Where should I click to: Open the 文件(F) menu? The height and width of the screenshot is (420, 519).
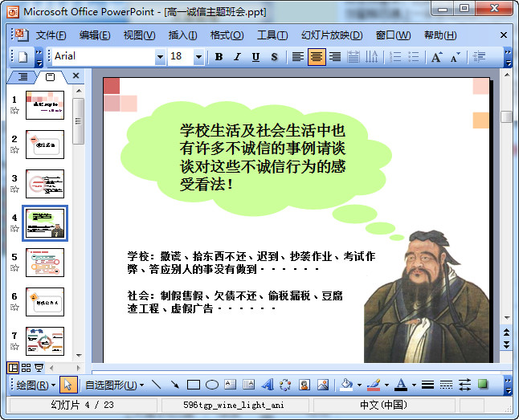51,35
